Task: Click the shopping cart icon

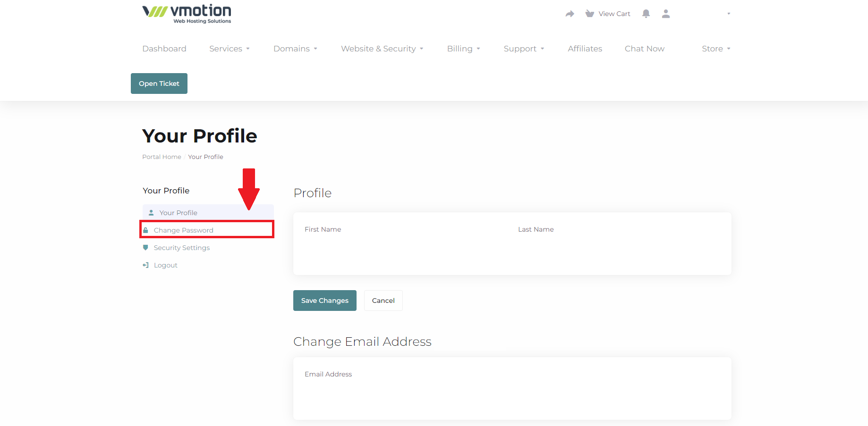Action: click(589, 14)
